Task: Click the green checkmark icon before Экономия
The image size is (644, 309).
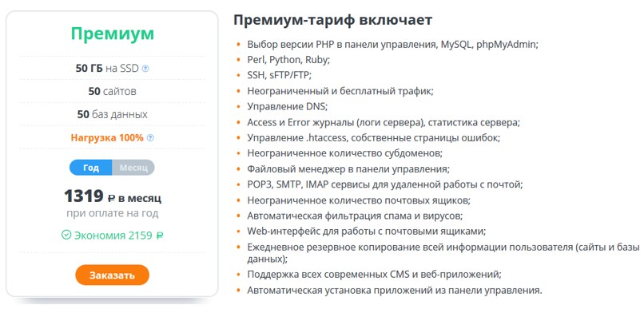Action: [66, 235]
